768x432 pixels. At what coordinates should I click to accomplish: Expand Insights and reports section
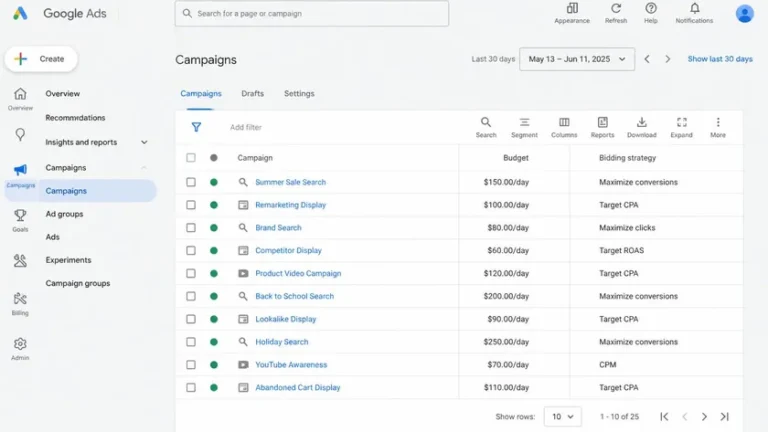tap(144, 142)
